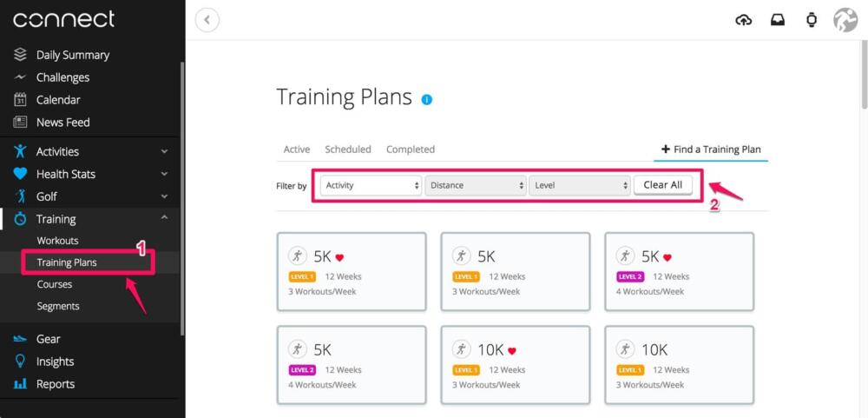Image resolution: width=868 pixels, height=418 pixels.
Task: Click Find a Training Plan link
Action: point(711,149)
